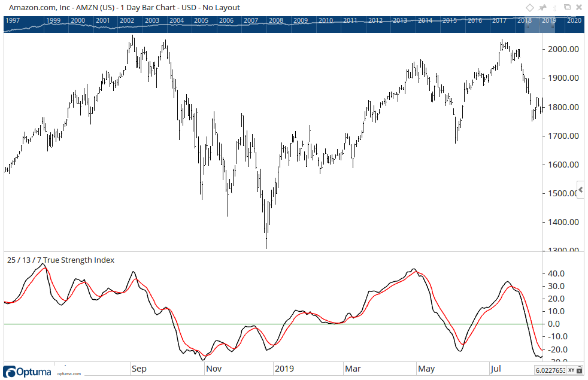Viewport: 588px width, 380px height.
Task: Jump to 2002 on the overview timeline
Action: click(127, 20)
